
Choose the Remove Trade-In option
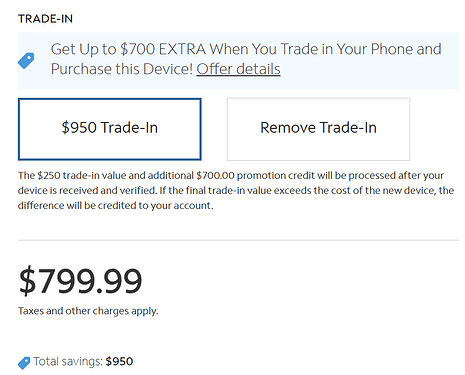318,129
